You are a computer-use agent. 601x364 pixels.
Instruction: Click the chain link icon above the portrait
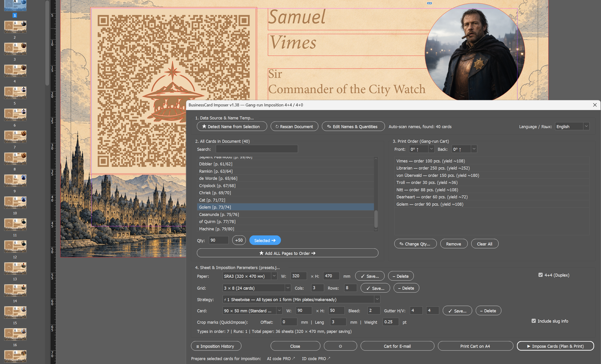[429, 3]
